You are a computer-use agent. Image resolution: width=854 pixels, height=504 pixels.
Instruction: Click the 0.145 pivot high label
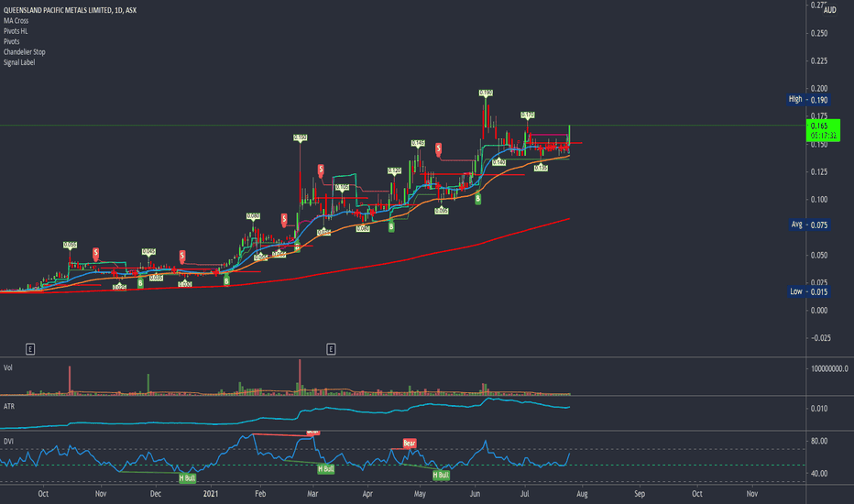(x=418, y=143)
